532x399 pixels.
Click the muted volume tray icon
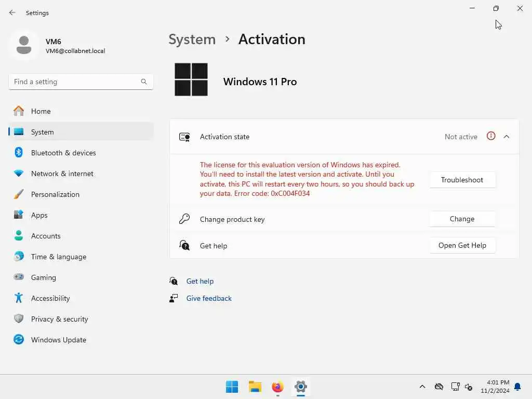pos(469,387)
